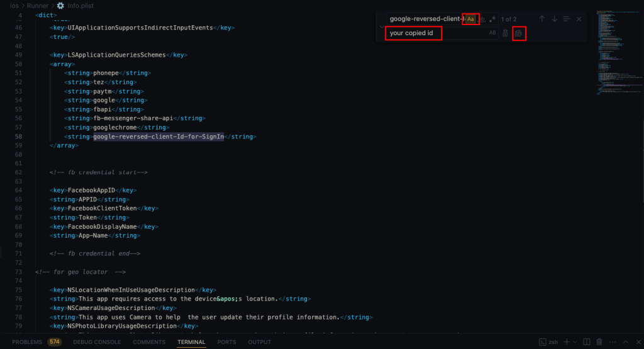Toggle Use Regular Expression in find box
This screenshot has width=644, height=349.
(x=492, y=19)
